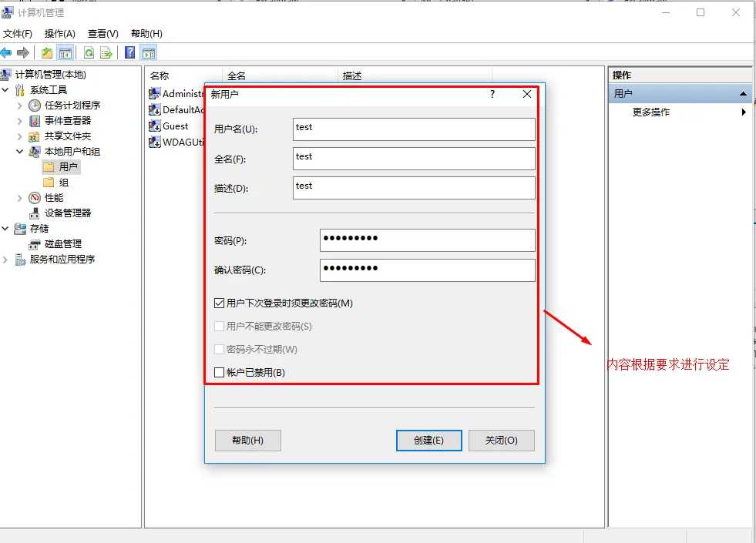Click the Administrator user account icon
Viewport: 756px width, 543px height.
pyautogui.click(x=154, y=93)
